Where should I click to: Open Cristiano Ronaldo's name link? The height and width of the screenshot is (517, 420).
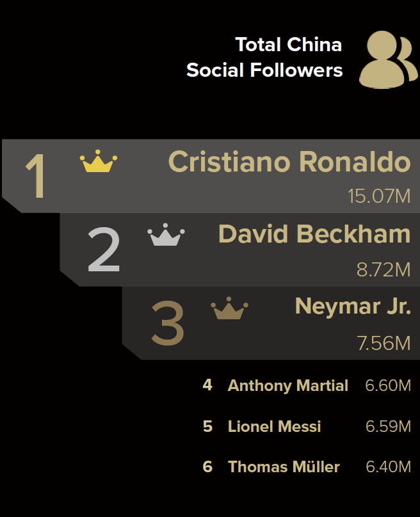[289, 161]
